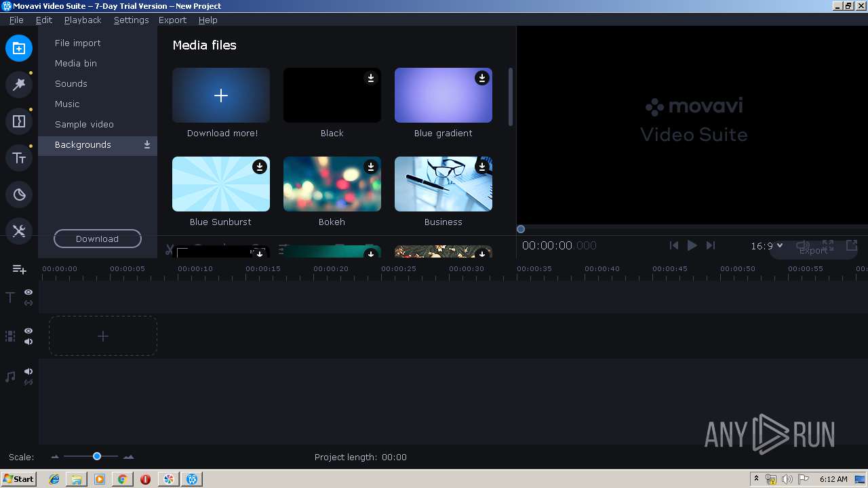This screenshot has width=868, height=488.
Task: Click the Download more! tile
Action: pyautogui.click(x=221, y=95)
